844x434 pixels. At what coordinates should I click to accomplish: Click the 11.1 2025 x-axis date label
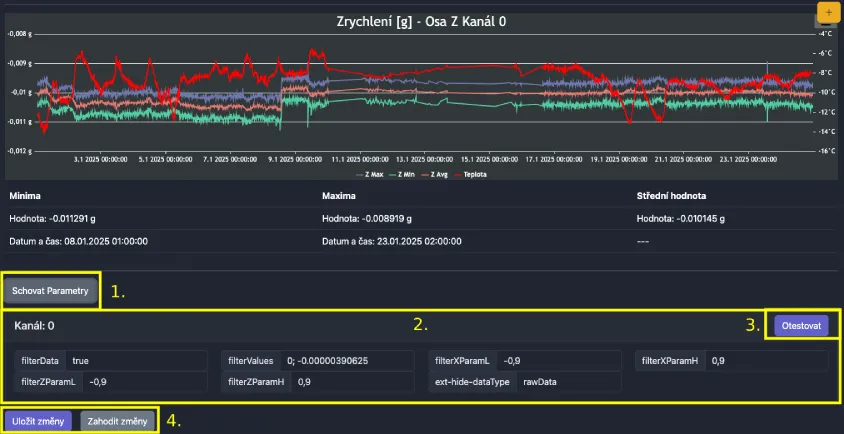[x=357, y=158]
